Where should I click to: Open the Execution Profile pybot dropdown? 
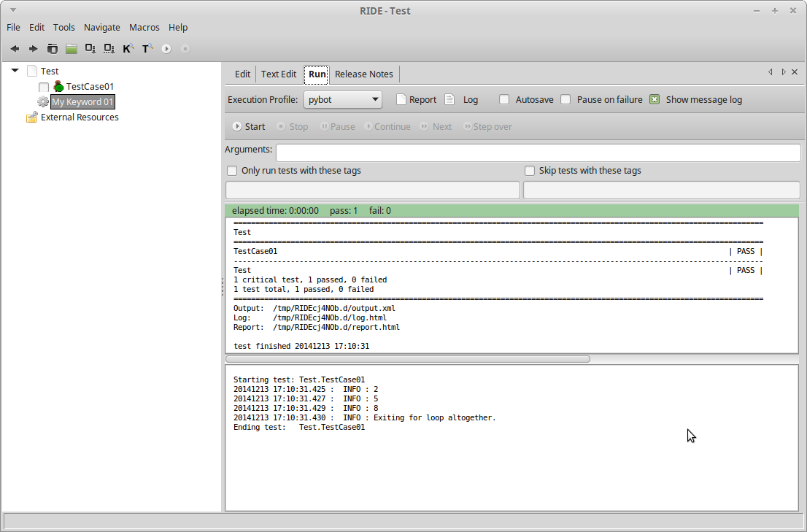(x=342, y=100)
